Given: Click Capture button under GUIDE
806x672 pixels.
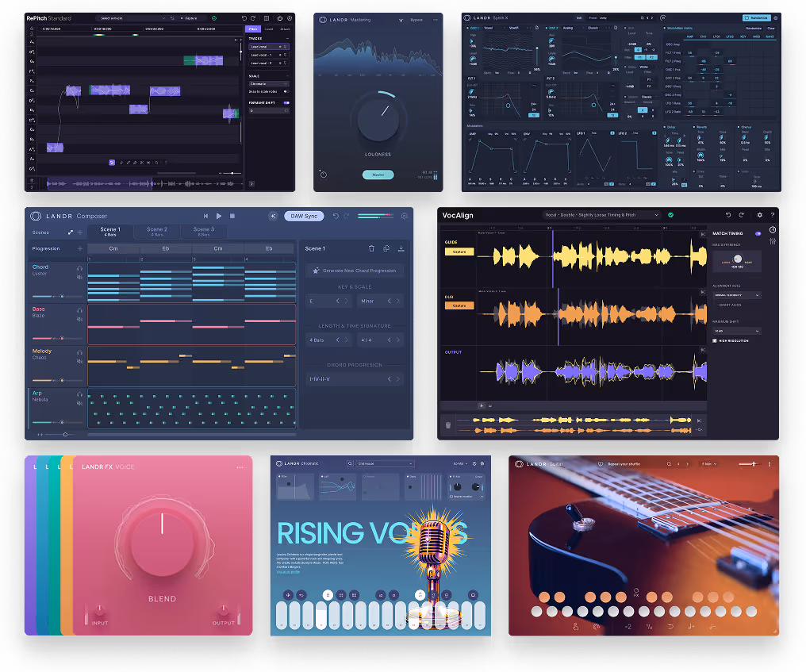Looking at the screenshot, I should [459, 252].
